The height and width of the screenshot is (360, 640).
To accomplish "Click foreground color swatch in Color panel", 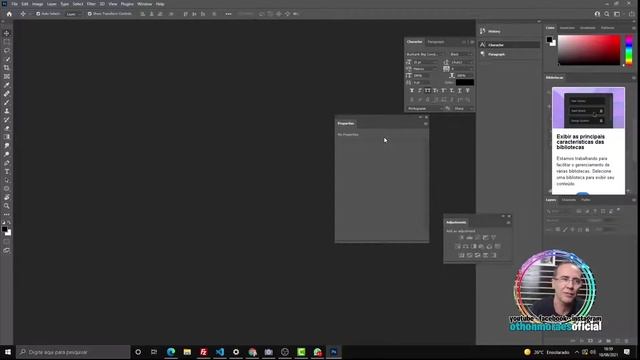I will pyautogui.click(x=549, y=40).
